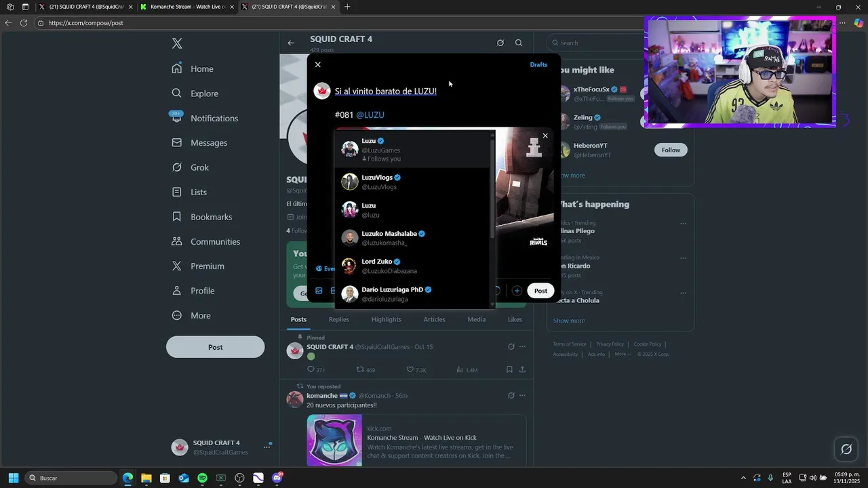The height and width of the screenshot is (488, 868).
Task: Open a new browser tab
Action: click(x=347, y=7)
